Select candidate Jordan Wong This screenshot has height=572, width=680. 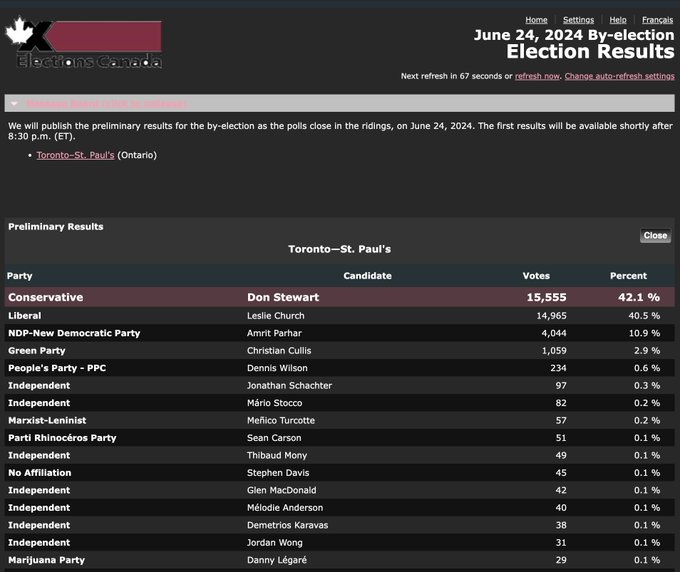tap(275, 543)
